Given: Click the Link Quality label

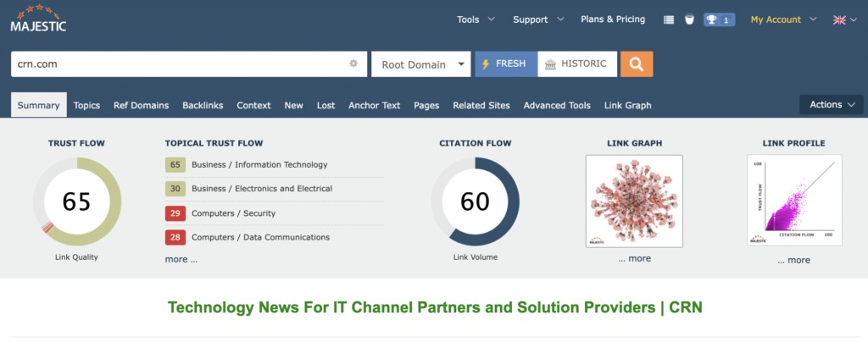Looking at the screenshot, I should (x=76, y=257).
